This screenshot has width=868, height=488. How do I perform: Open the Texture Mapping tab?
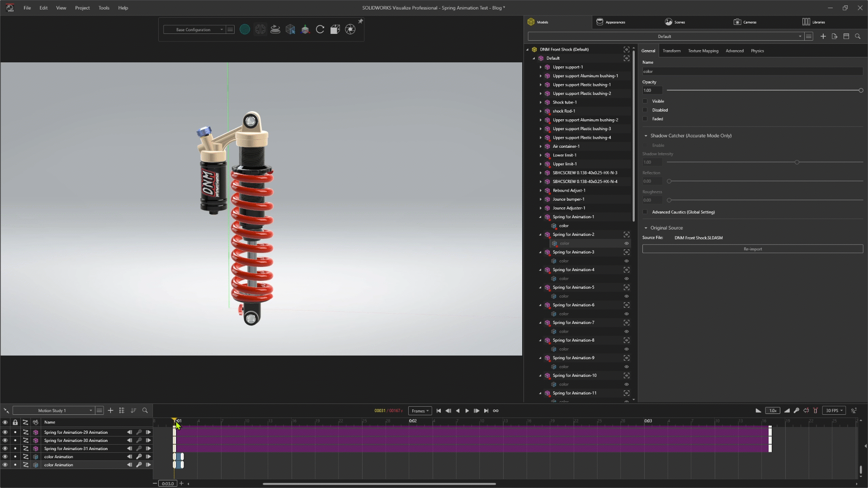703,51
